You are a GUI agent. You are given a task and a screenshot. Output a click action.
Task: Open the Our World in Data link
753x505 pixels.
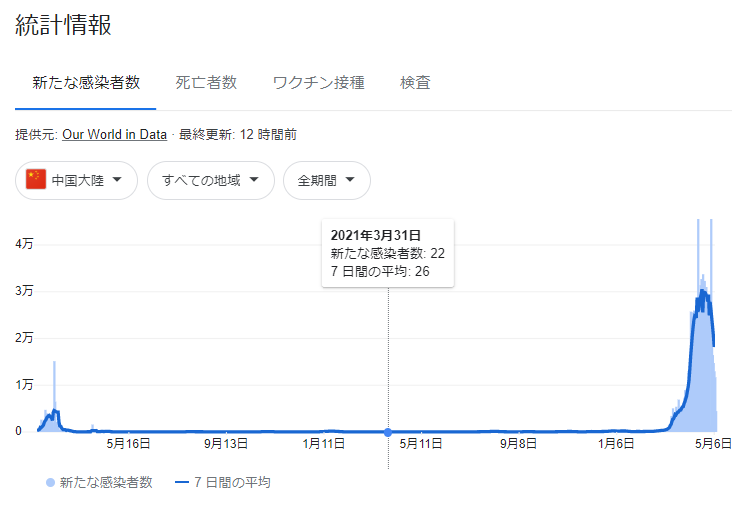[114, 134]
